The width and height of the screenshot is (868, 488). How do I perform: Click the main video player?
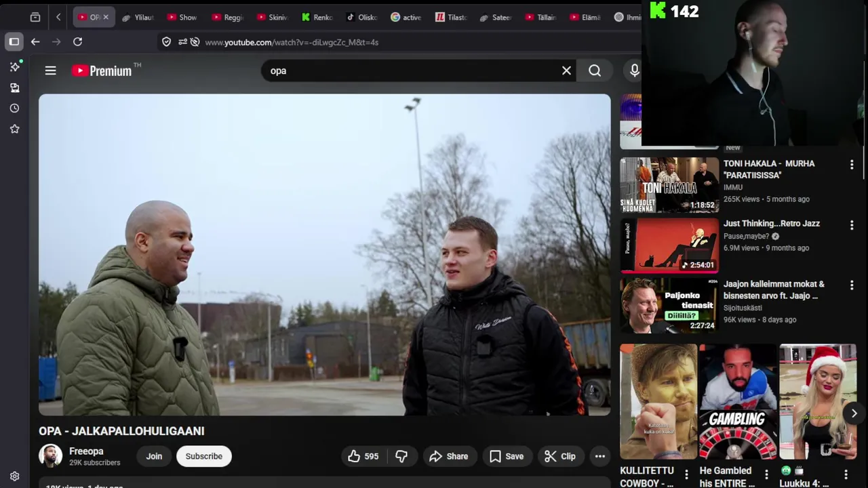324,255
